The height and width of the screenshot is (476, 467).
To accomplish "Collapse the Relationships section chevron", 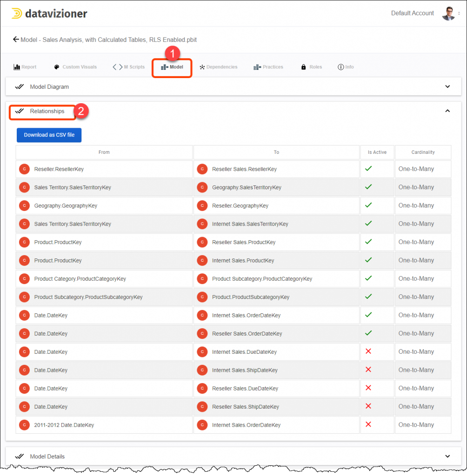I will [447, 111].
